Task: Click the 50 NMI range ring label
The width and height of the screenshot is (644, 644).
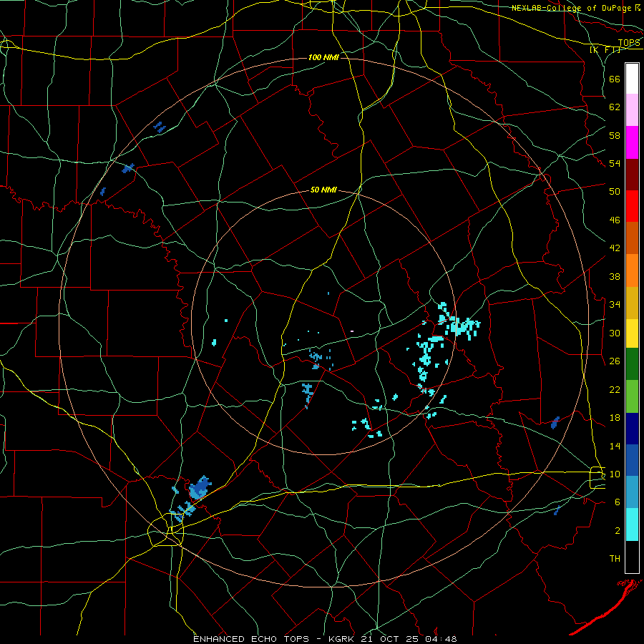Action: (323, 190)
